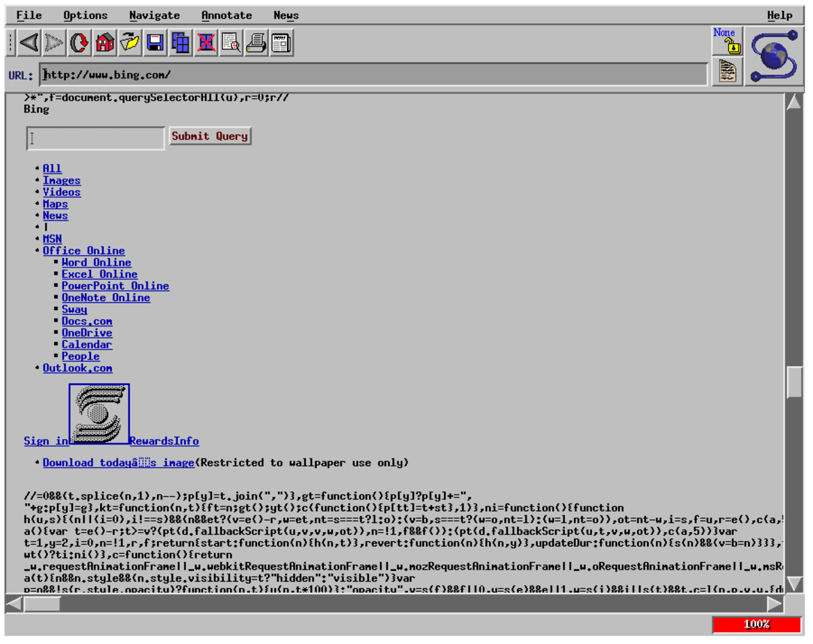The image size is (813, 644).
Task: Click the Submit Query button
Action: tap(210, 136)
